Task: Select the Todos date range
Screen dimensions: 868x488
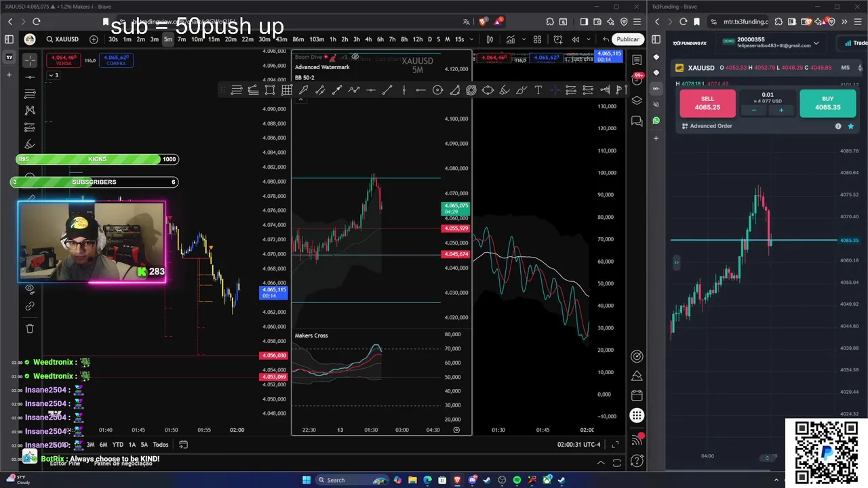Action: [x=160, y=445]
